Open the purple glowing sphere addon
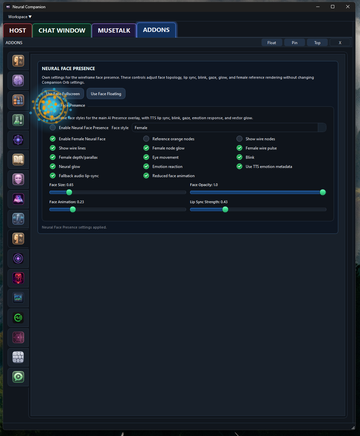The image size is (360, 436). click(x=18, y=80)
